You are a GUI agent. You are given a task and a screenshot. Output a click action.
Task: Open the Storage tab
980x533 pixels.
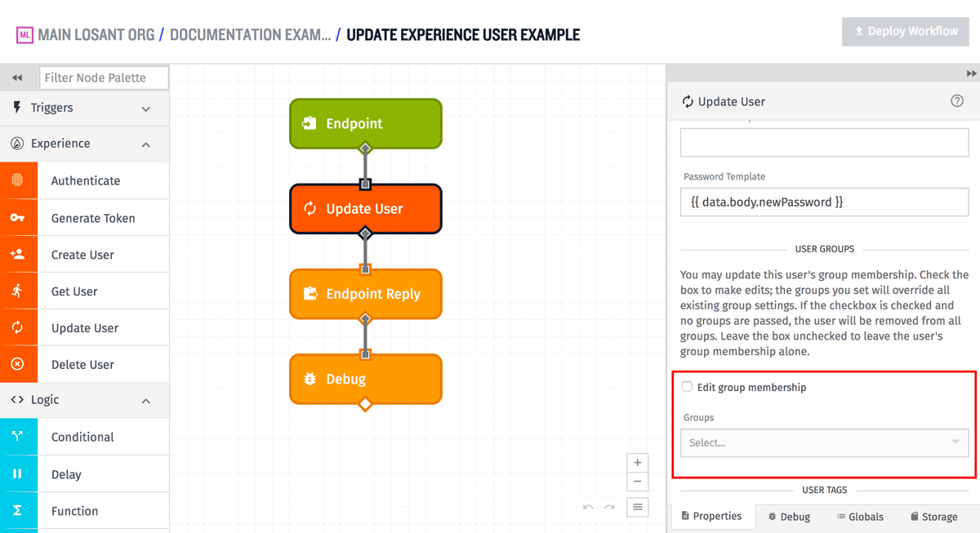pyautogui.click(x=933, y=517)
